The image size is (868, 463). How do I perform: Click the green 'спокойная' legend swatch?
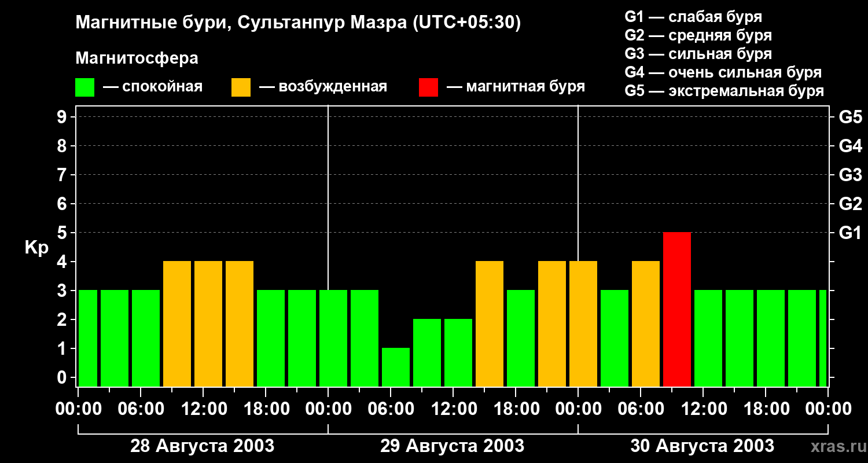[x=84, y=87]
